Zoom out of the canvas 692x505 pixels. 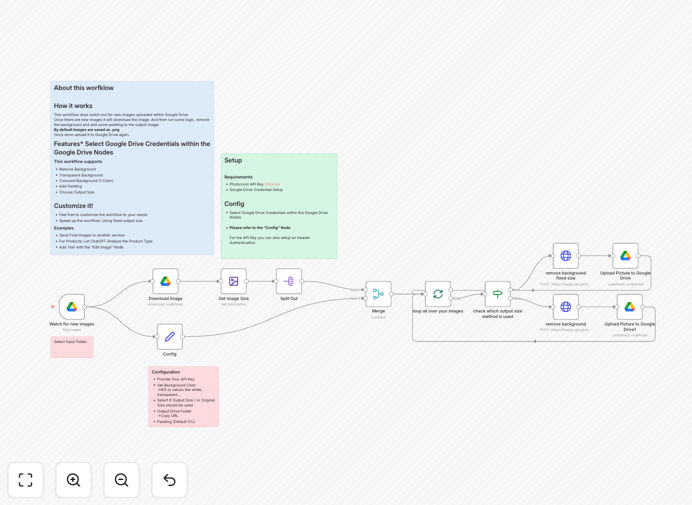pos(121,480)
